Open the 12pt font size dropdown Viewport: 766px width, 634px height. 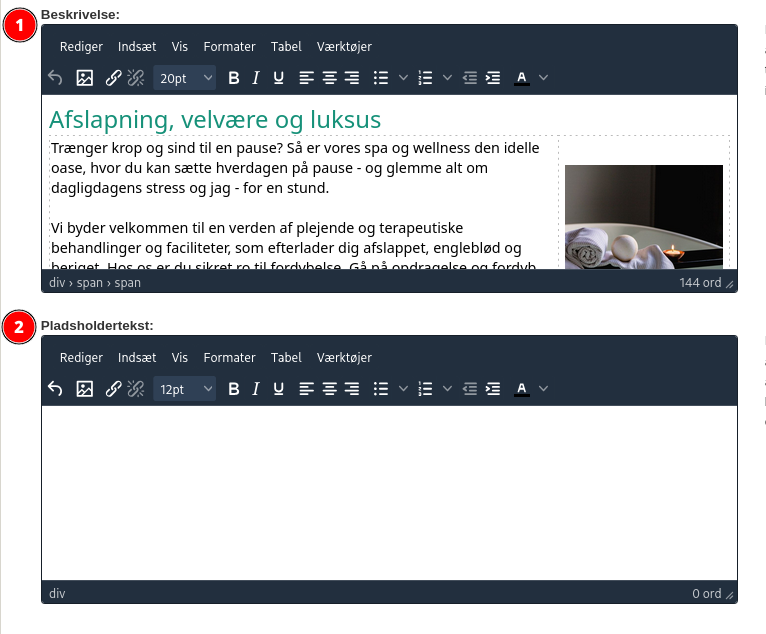[x=185, y=389]
